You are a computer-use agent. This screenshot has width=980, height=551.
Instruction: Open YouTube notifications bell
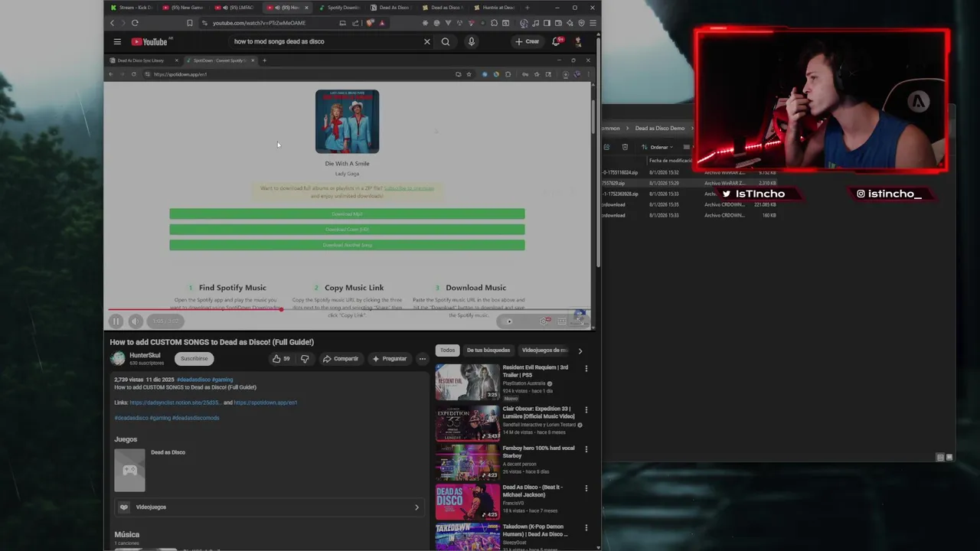557,41
